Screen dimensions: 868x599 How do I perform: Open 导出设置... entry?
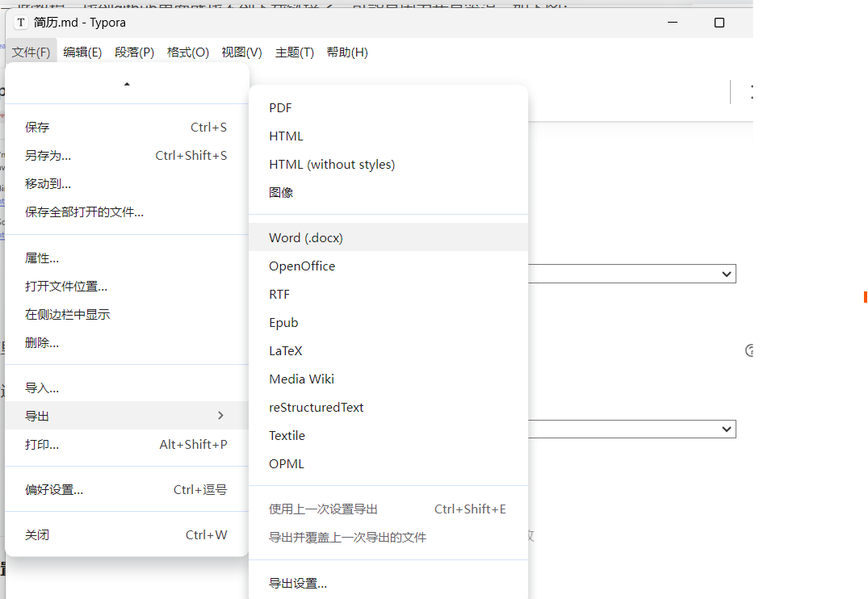388,584
